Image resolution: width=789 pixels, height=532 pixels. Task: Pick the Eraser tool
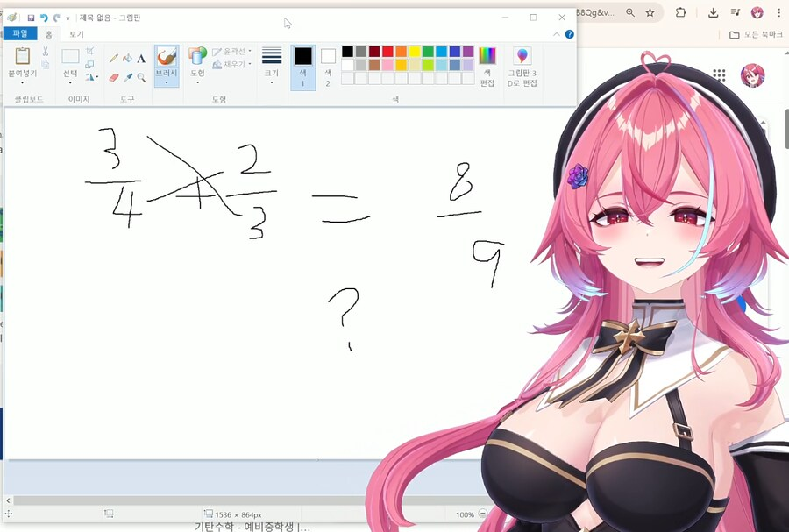[x=113, y=77]
